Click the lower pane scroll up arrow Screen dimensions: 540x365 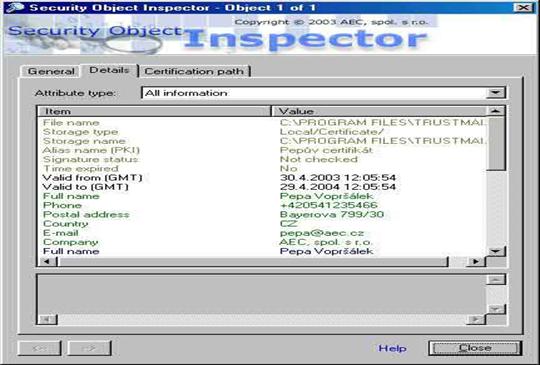pos(495,280)
